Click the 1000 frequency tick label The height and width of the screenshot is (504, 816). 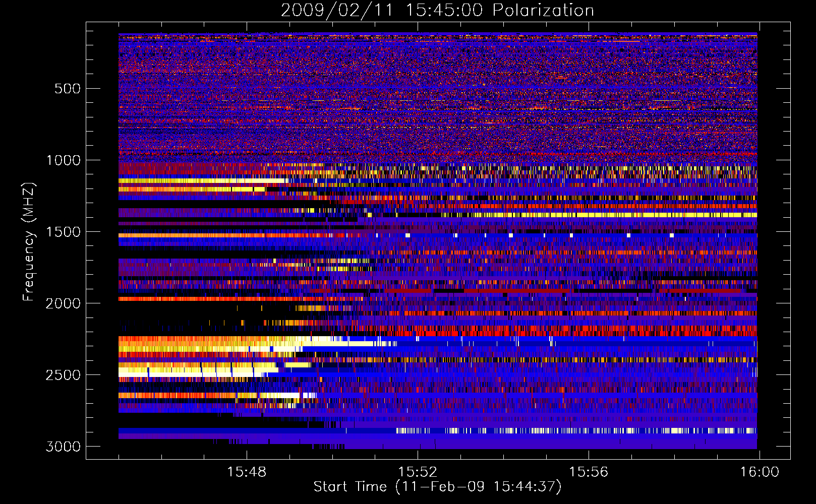(x=64, y=160)
